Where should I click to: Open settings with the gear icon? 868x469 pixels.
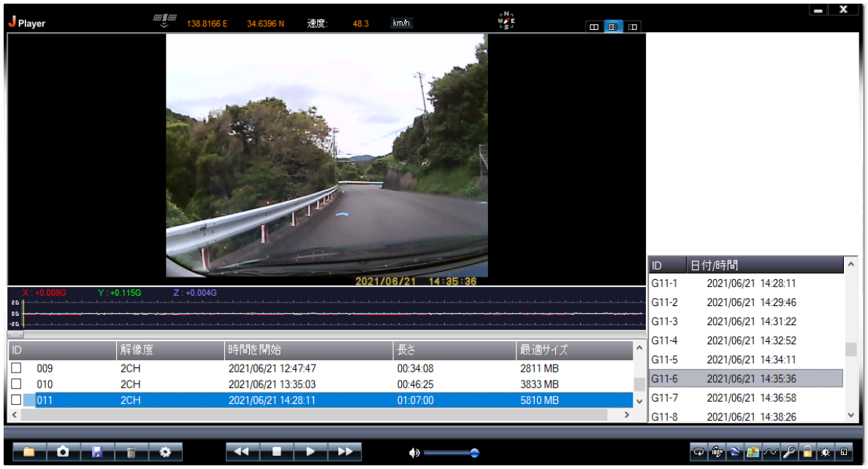click(165, 452)
